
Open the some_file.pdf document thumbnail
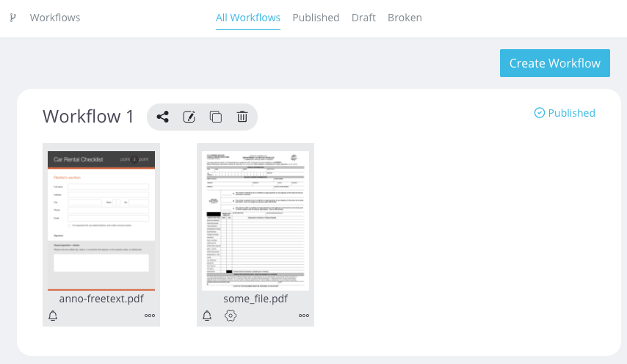point(255,221)
